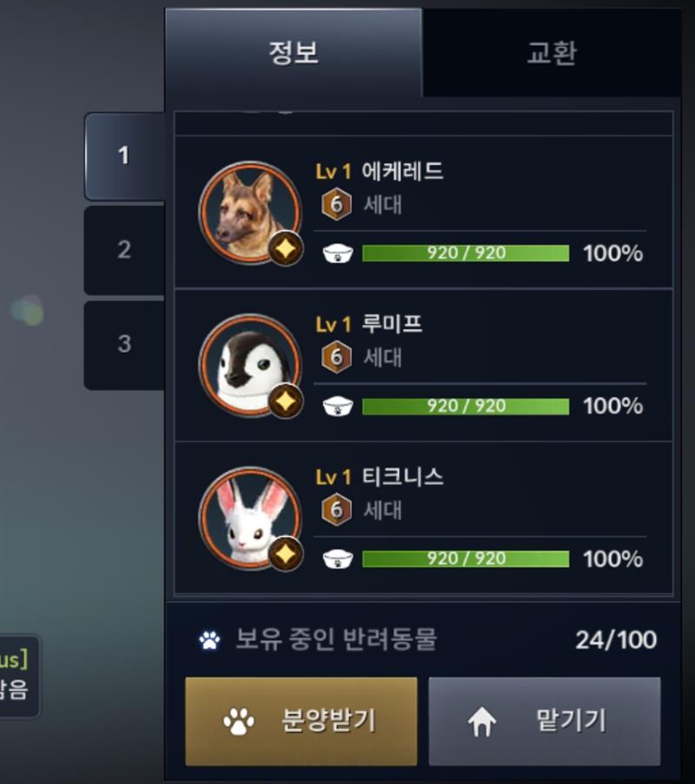695x784 pixels.
Task: Click the feed bowl icon for 루미프
Action: (338, 406)
